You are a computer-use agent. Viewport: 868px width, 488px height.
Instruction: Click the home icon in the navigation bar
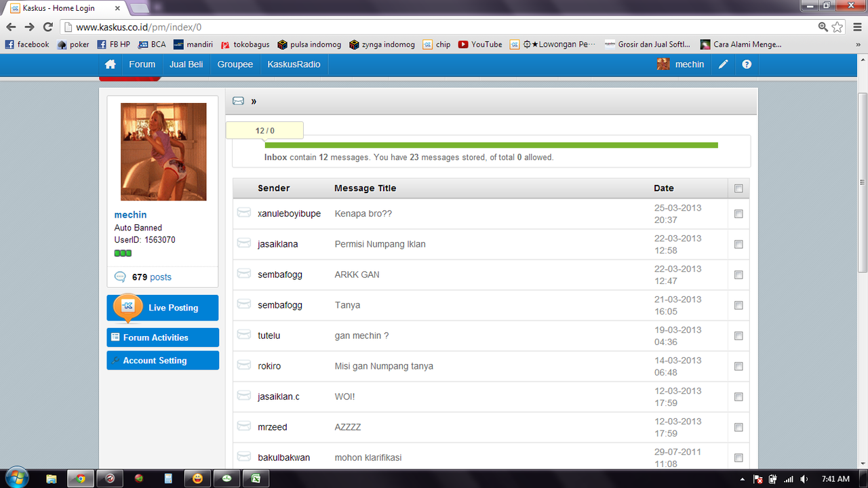coord(110,64)
